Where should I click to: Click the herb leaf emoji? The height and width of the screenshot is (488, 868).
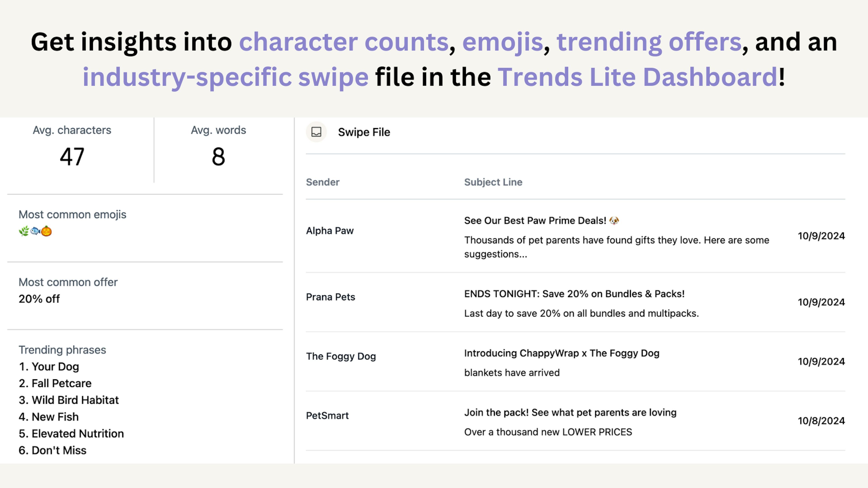(24, 231)
